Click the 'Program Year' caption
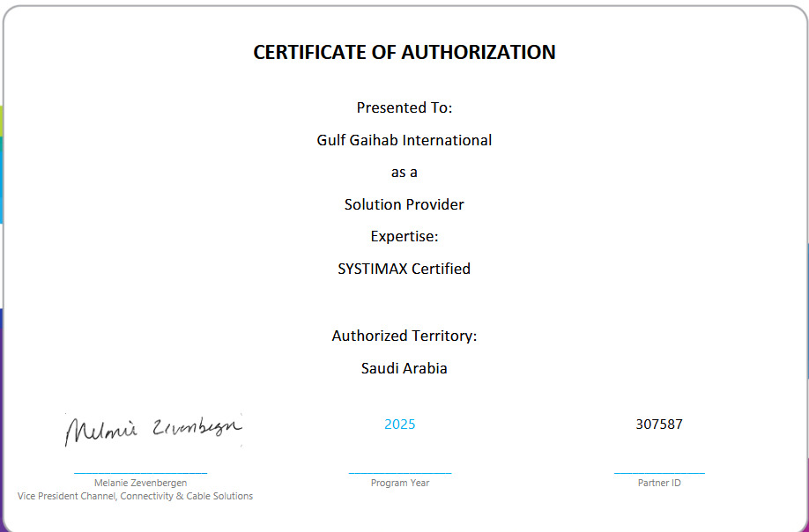 (400, 483)
